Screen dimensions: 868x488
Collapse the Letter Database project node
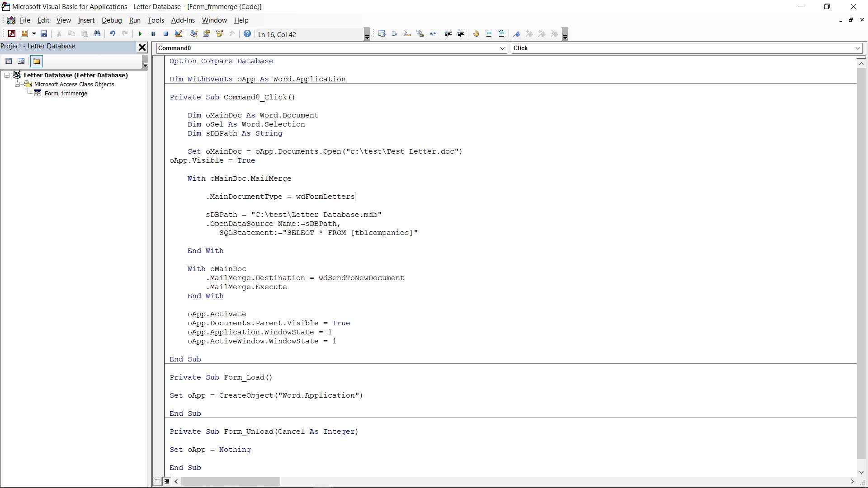coord(7,75)
